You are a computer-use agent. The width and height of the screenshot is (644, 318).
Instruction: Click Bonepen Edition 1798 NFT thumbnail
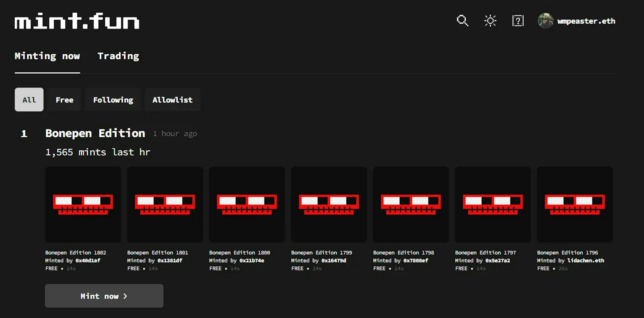tap(411, 204)
